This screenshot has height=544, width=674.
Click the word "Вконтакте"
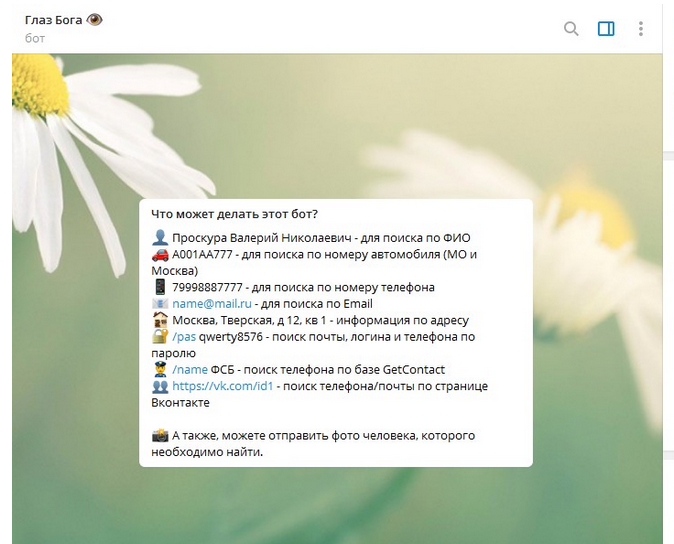point(181,403)
